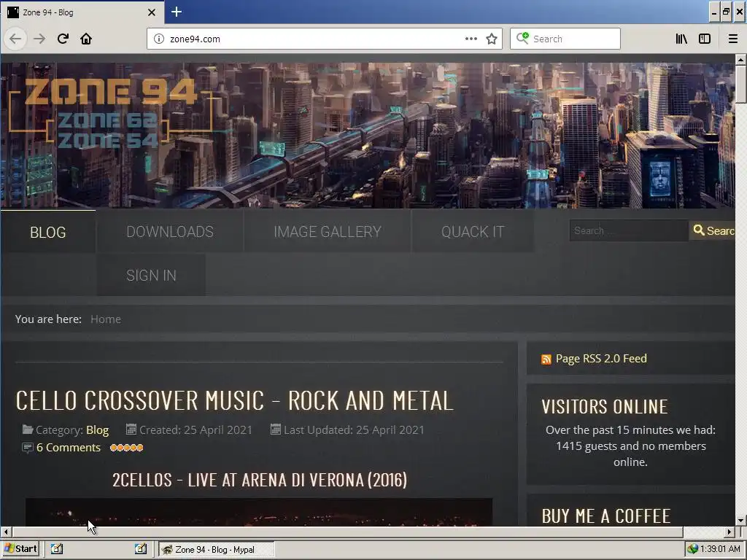Open a new tab with plus button
Viewport: 747px width, 560px height.
pyautogui.click(x=177, y=12)
